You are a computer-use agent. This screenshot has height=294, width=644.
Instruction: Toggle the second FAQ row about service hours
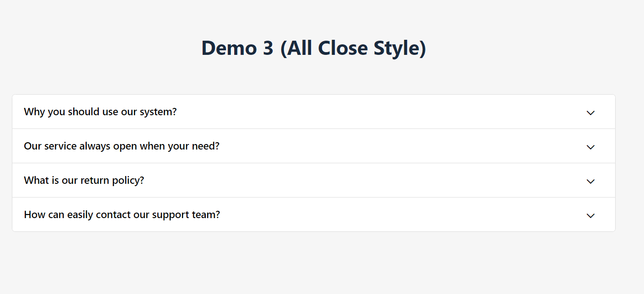click(314, 146)
